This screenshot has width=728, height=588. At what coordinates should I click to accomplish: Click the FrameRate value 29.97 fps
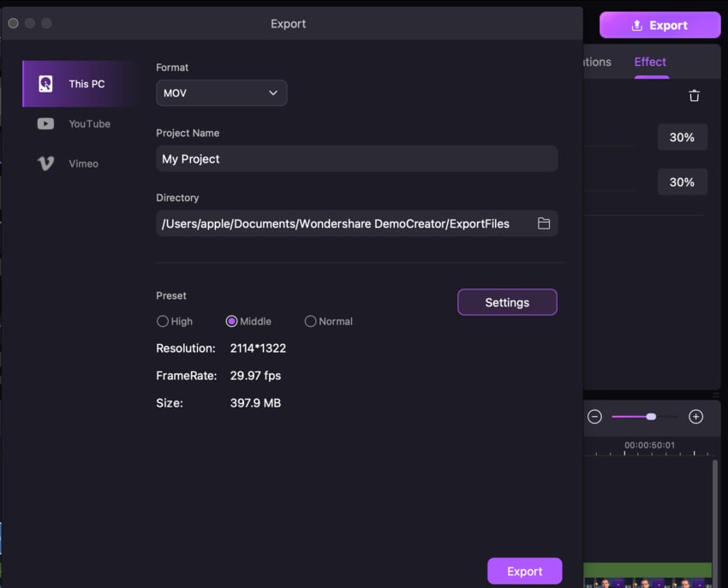tap(255, 376)
